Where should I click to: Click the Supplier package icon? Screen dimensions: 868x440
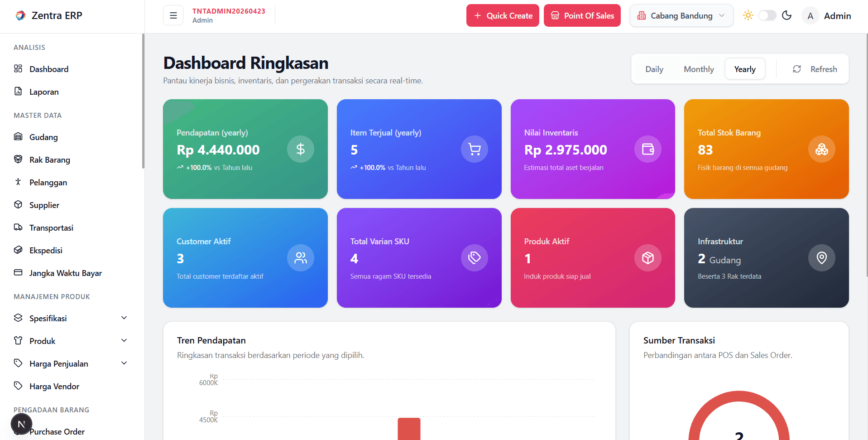18,204
